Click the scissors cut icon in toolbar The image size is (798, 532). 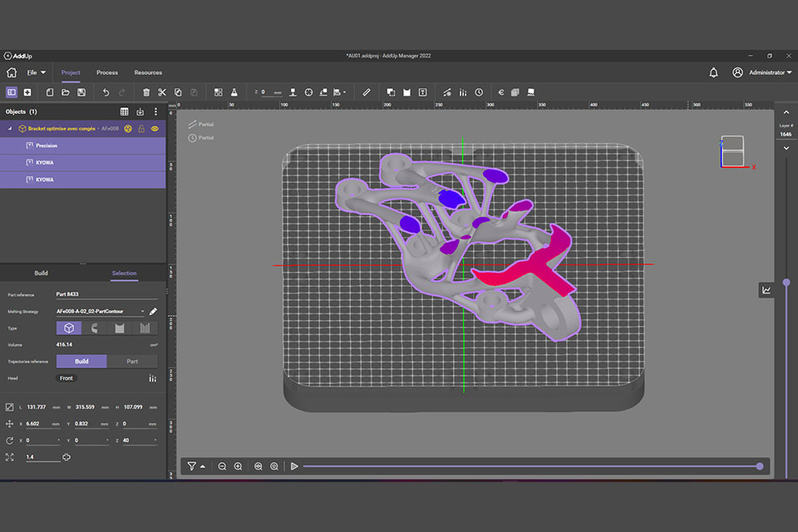click(x=162, y=92)
